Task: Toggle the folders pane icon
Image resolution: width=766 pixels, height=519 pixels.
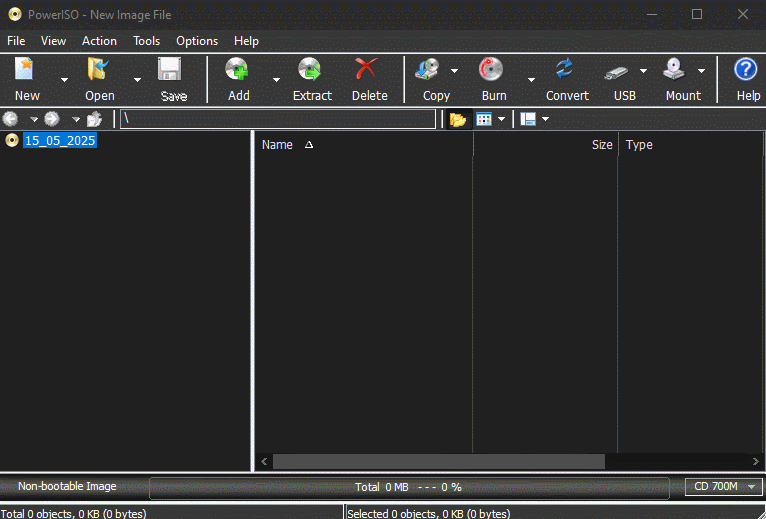Action: tap(458, 119)
